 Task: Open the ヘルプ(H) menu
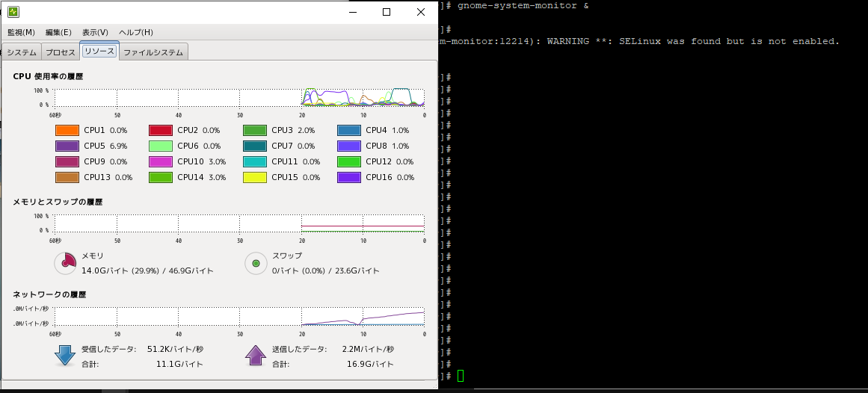(135, 32)
